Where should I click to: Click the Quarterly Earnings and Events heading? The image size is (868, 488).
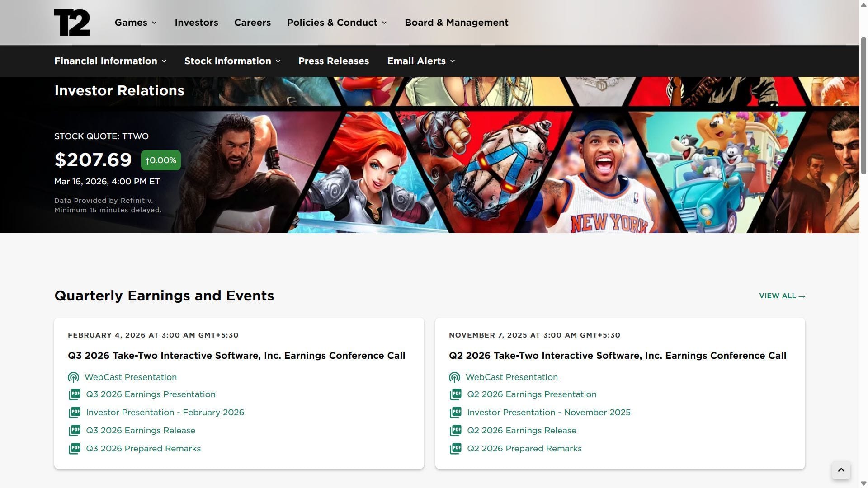[164, 296]
